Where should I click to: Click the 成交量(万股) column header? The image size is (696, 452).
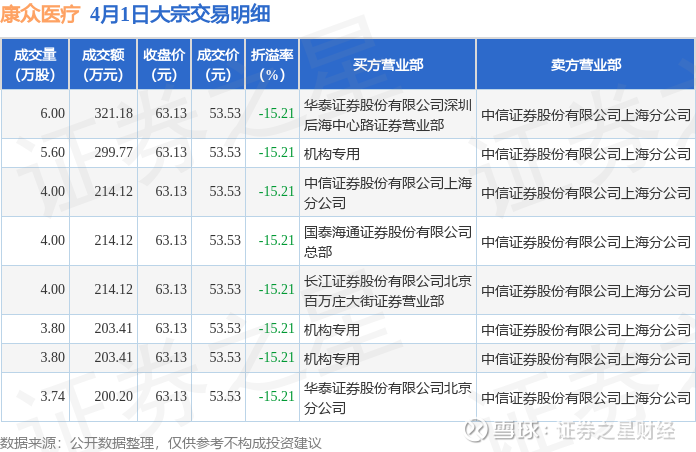point(35,64)
